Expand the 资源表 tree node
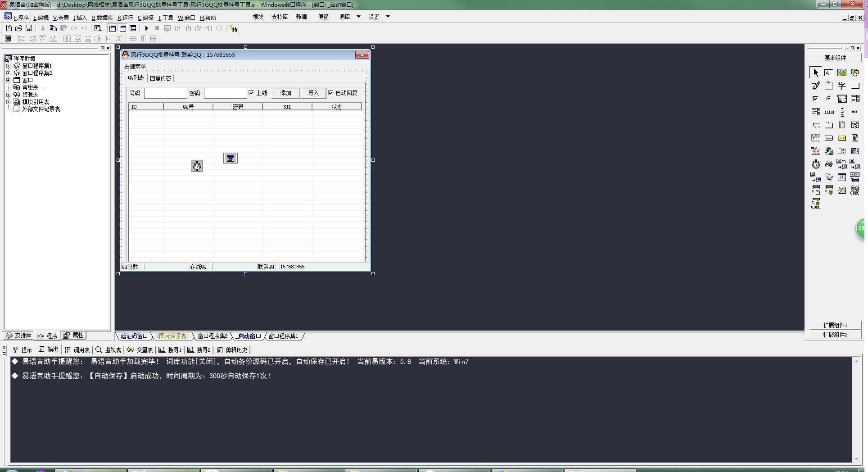Screen dimensions: 868x472 pos(8,95)
